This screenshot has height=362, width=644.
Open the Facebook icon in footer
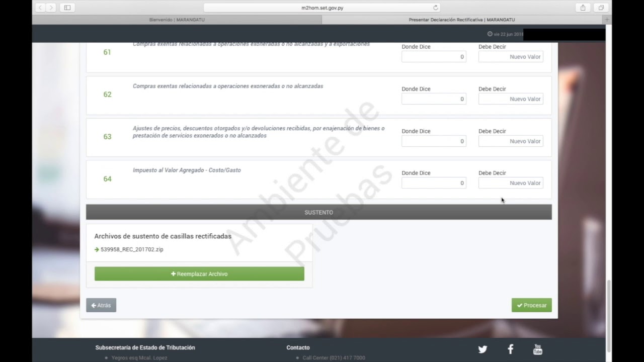coord(510,349)
